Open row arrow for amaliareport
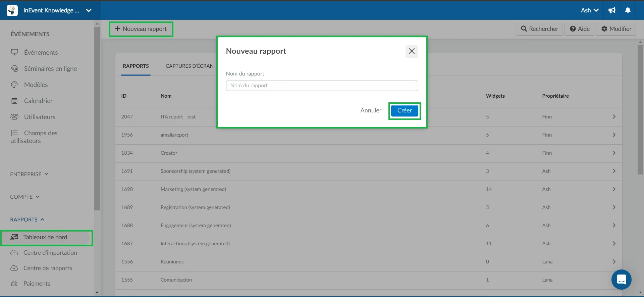 click(614, 135)
